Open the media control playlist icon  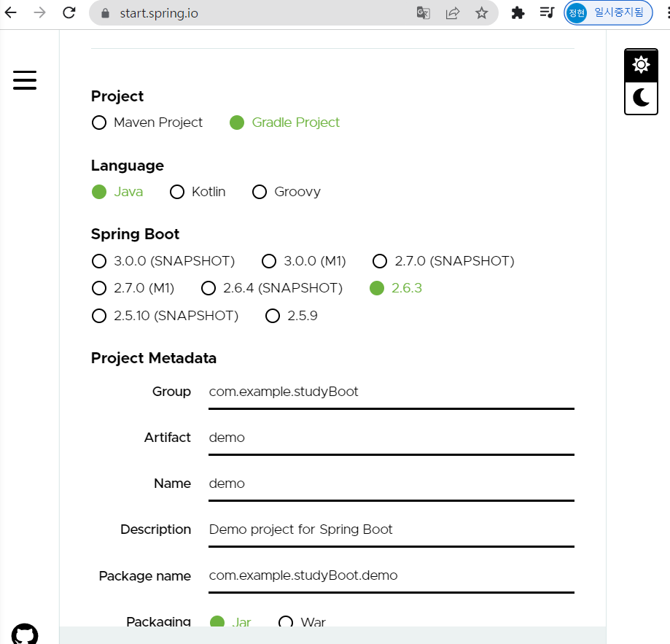tap(547, 13)
